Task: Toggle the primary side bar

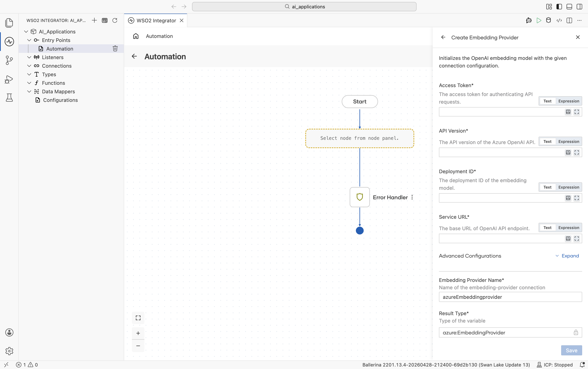Action: click(x=559, y=7)
